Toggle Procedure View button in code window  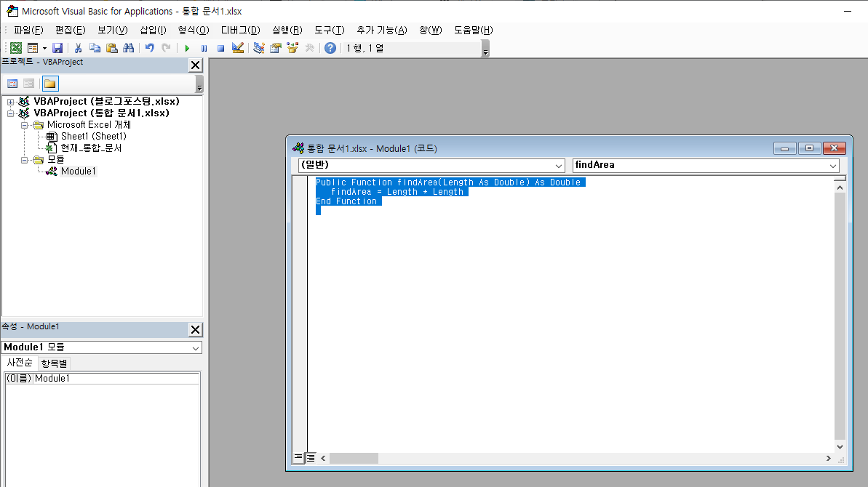pyautogui.click(x=298, y=458)
